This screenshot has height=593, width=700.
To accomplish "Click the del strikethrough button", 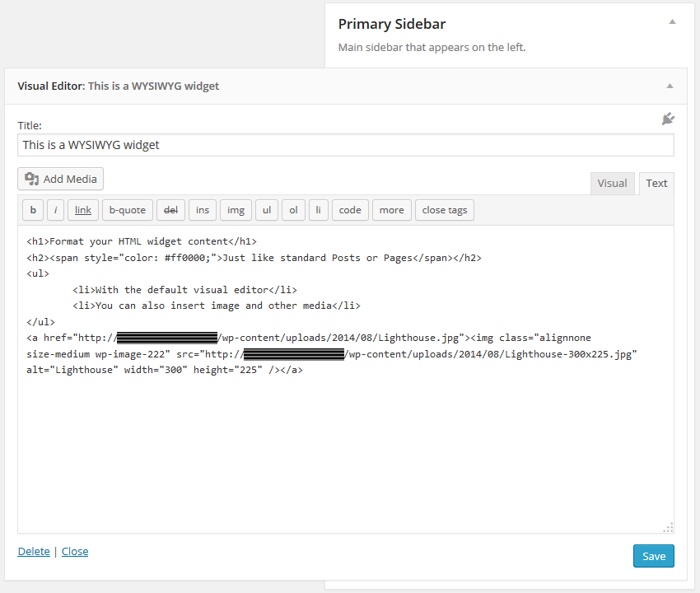I will pos(170,210).
